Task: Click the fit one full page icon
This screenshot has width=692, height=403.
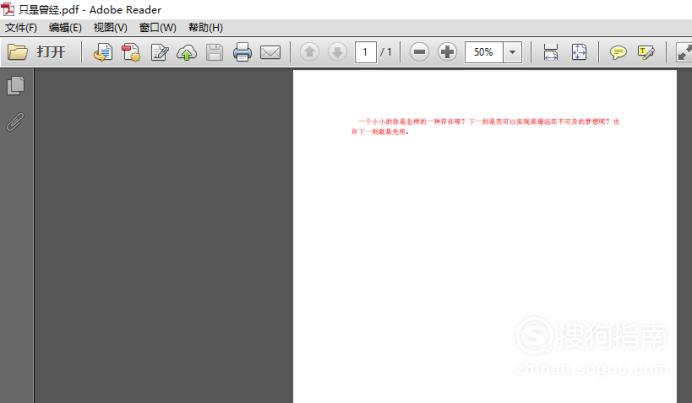Action: click(x=579, y=52)
